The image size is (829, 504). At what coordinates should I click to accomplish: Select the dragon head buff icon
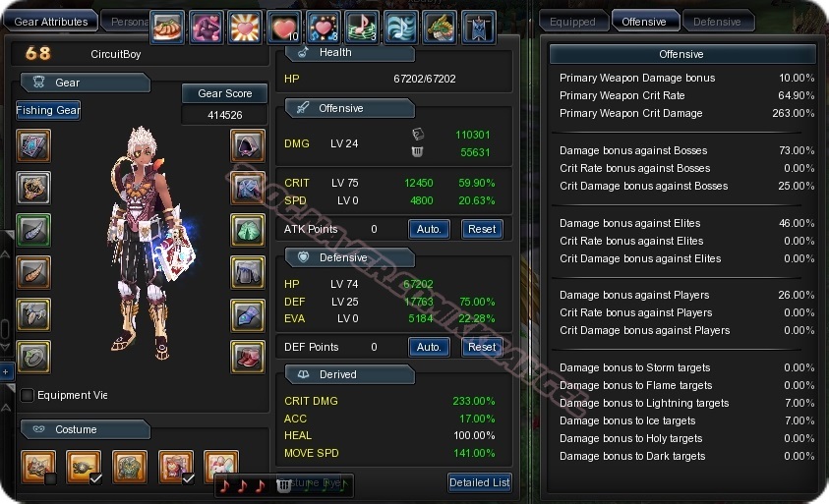coord(440,27)
